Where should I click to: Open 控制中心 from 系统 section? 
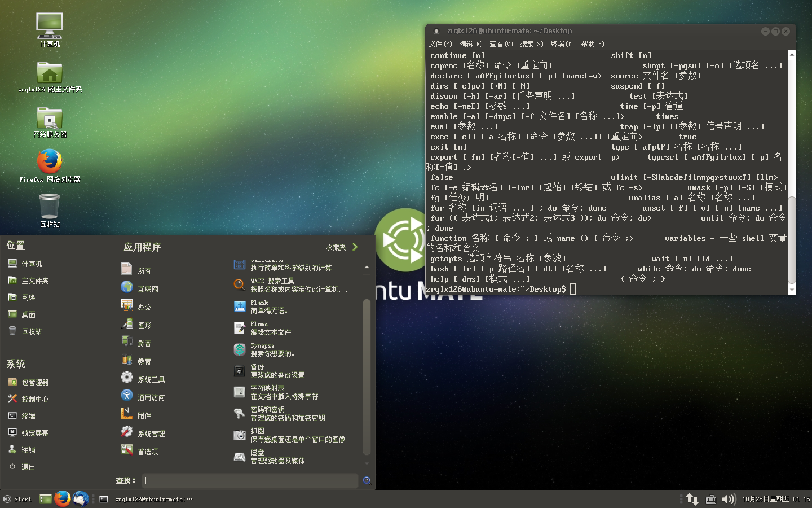[x=29, y=399]
